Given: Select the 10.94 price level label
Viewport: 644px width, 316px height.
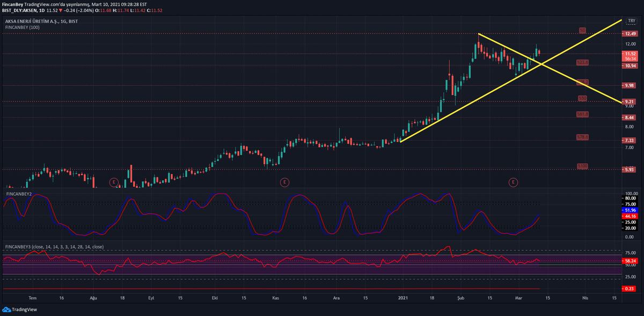Looking at the screenshot, I should (x=629, y=66).
